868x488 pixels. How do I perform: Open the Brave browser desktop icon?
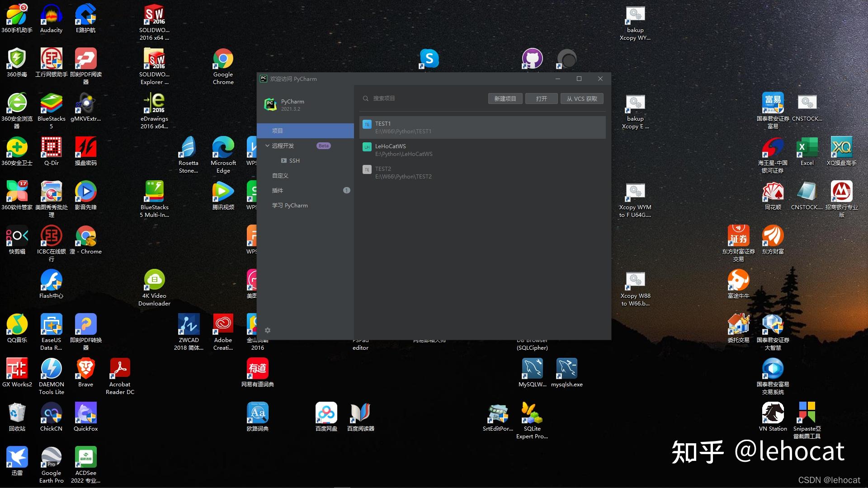point(85,373)
